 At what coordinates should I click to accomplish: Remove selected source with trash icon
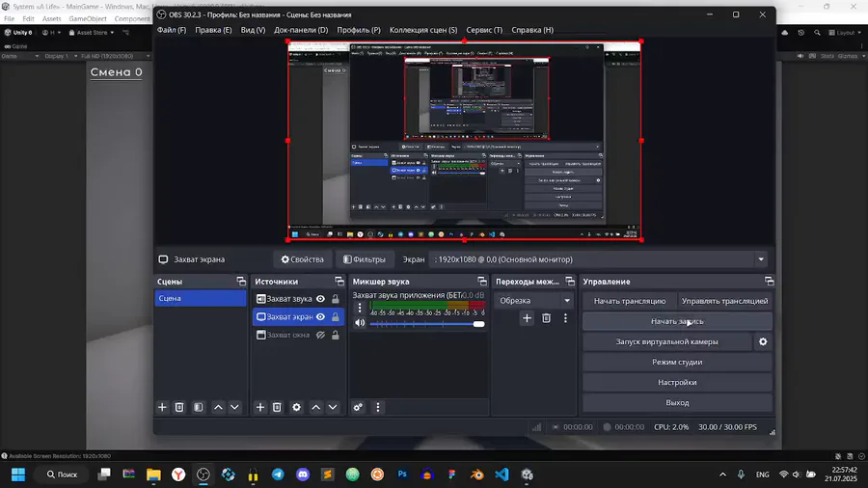278,407
